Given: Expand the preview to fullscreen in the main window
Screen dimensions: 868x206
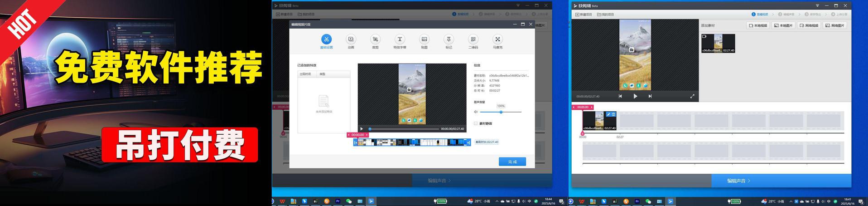Looking at the screenshot, I should tap(692, 96).
